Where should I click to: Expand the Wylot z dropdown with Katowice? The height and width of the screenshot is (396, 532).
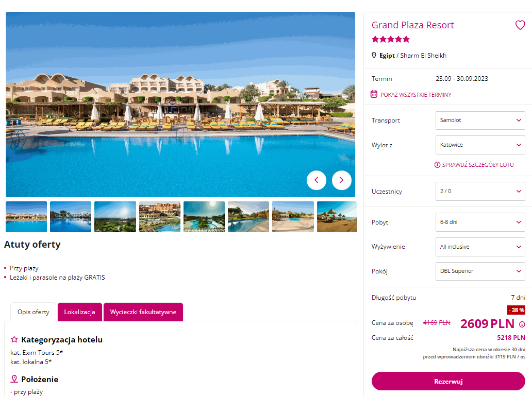[x=480, y=145]
